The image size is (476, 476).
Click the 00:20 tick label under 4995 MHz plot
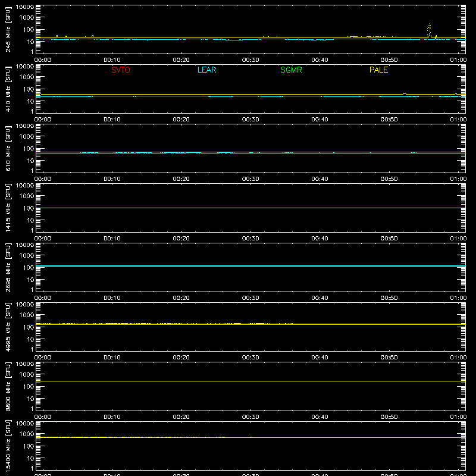[x=181, y=358]
